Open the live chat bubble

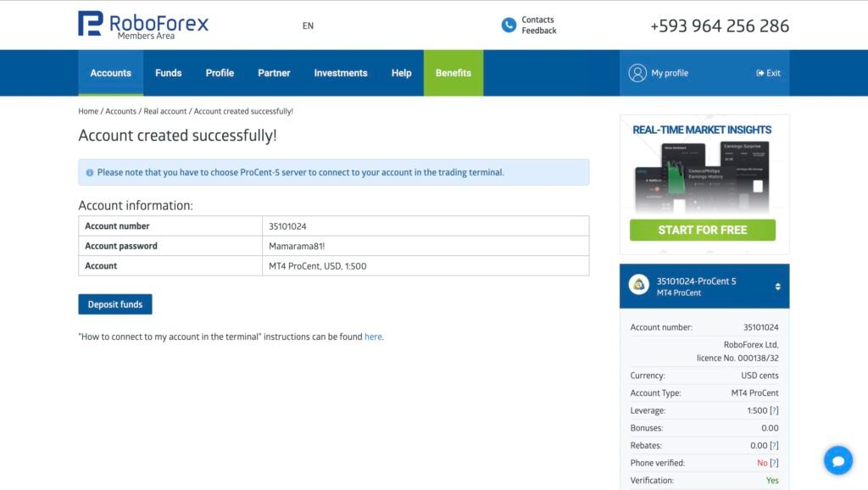coord(838,460)
